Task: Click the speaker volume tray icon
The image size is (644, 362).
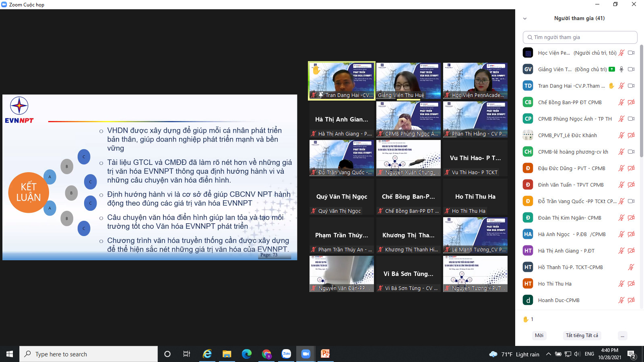Action: pos(577,354)
